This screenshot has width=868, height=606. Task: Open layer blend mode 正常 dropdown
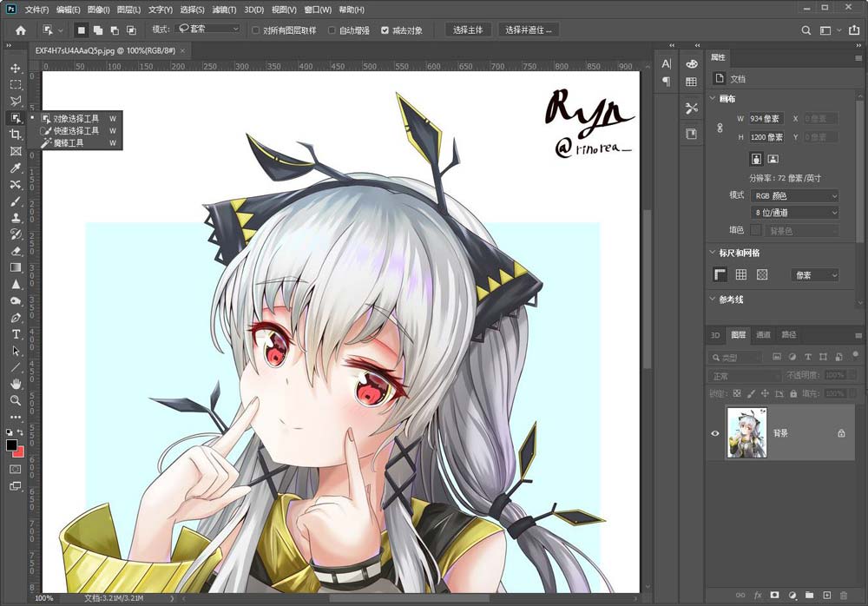(x=744, y=376)
